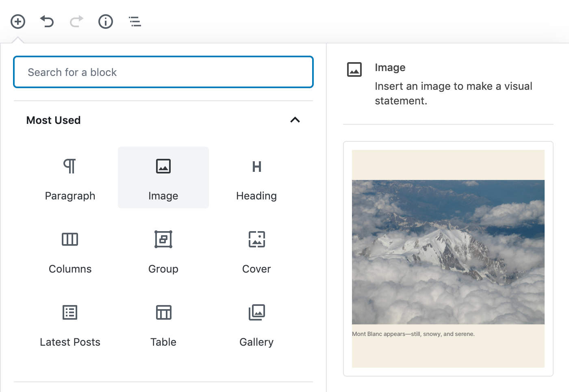Open the block list view icon
Image resolution: width=569 pixels, height=392 pixels.
(135, 22)
